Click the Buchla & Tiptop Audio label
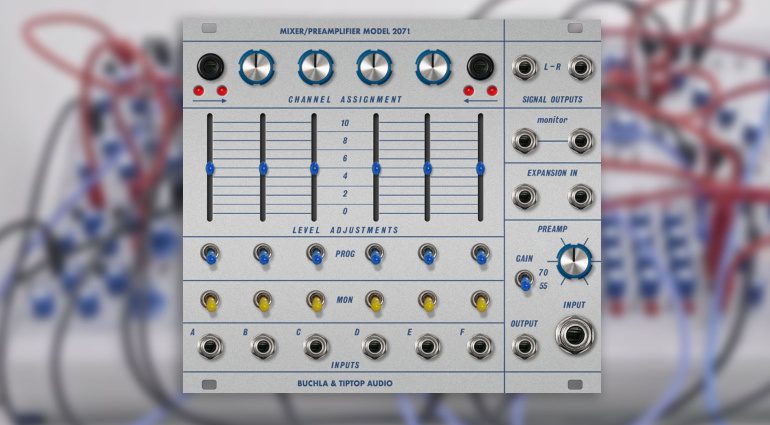The height and width of the screenshot is (425, 770). [x=345, y=383]
